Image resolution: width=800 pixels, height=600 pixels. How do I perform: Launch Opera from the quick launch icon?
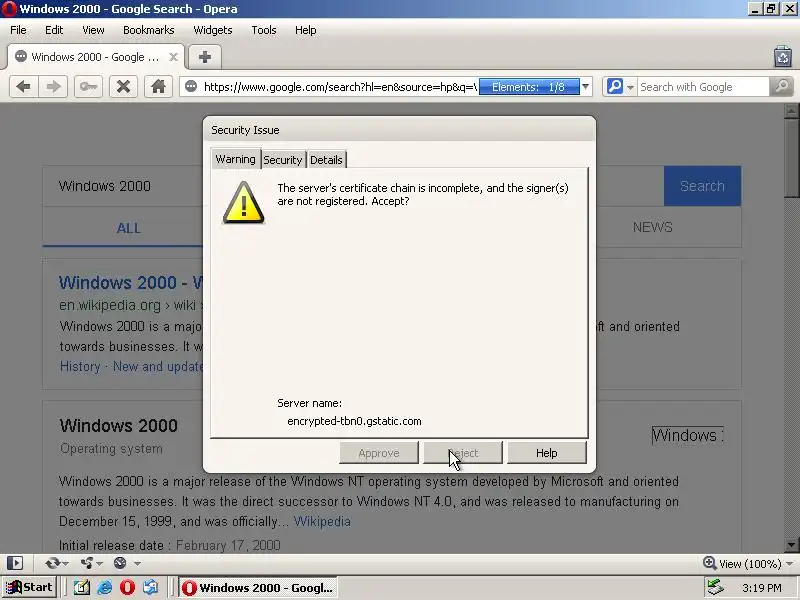tap(128, 588)
